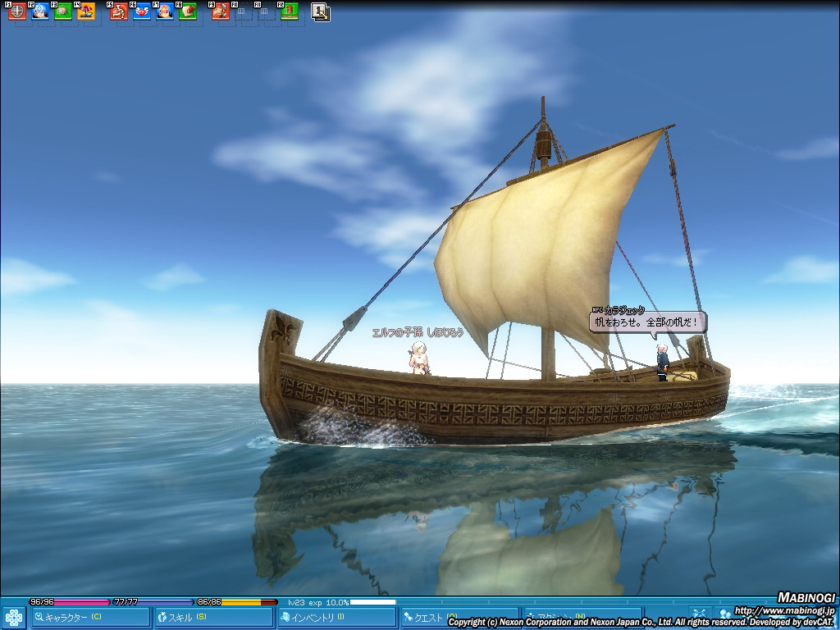Click the crossed tools icon in bottom bar
This screenshot has height=630, width=840.
click(699, 615)
